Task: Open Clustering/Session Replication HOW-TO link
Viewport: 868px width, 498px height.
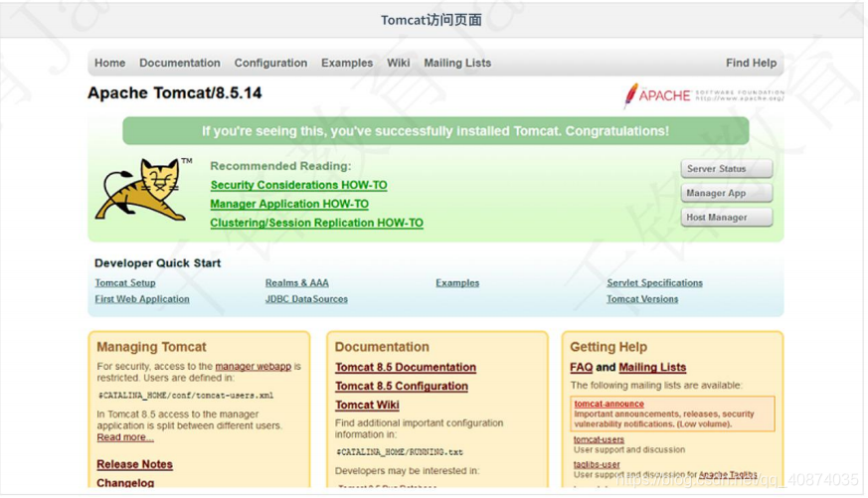Action: pos(316,223)
